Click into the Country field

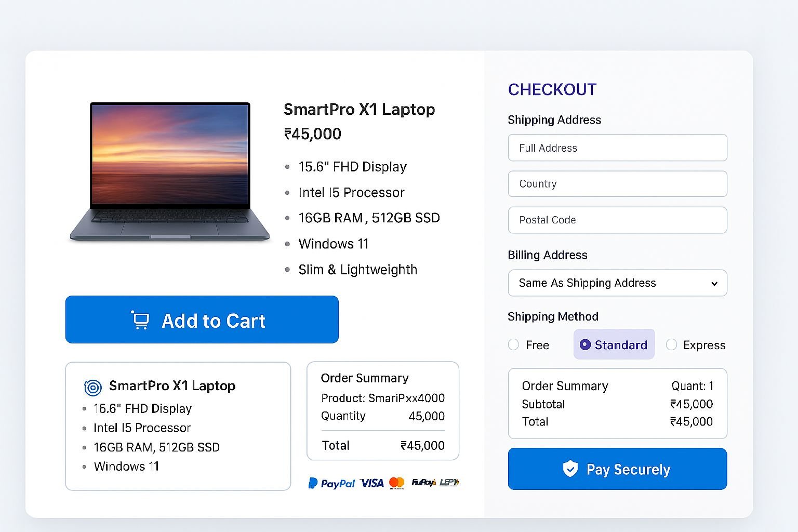tap(617, 184)
